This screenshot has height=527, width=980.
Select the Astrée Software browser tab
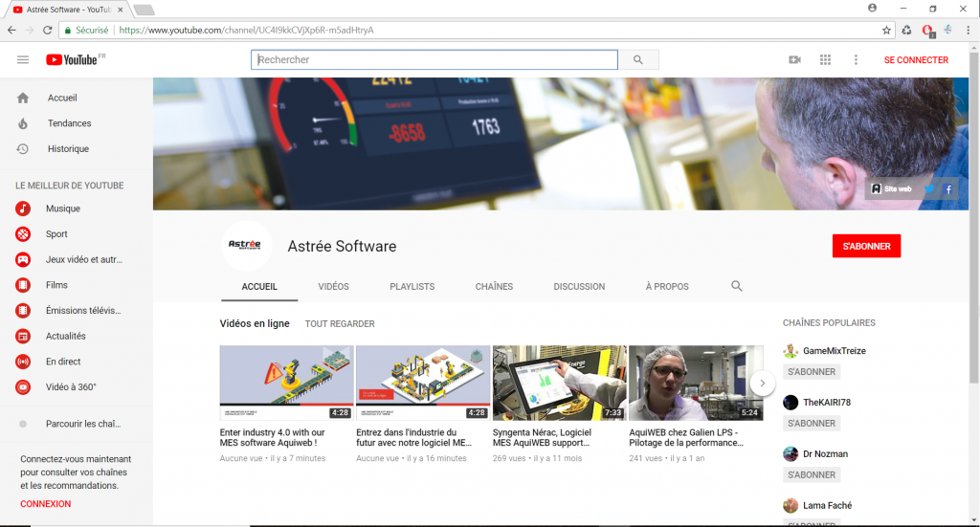68,10
